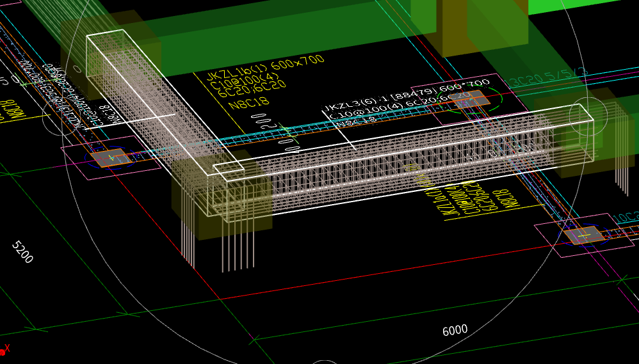The width and height of the screenshot is (639, 364).
Task: Click the 5200 grid dimension text
Action: (x=22, y=252)
